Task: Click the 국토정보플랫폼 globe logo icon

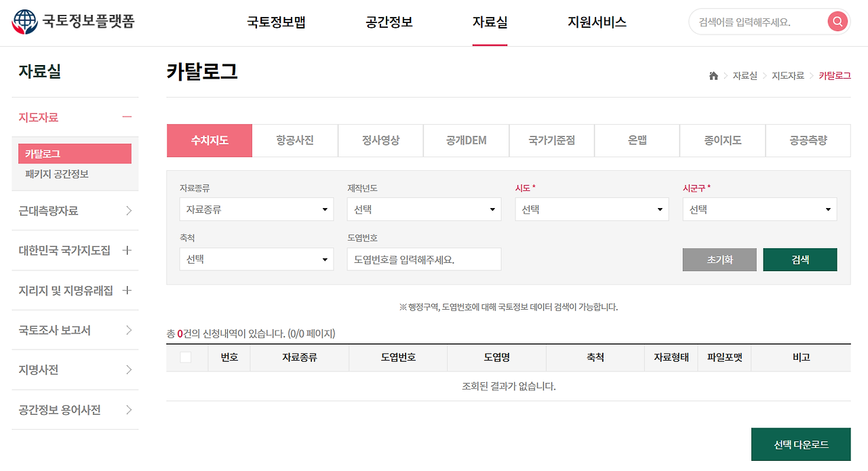Action: [24, 22]
